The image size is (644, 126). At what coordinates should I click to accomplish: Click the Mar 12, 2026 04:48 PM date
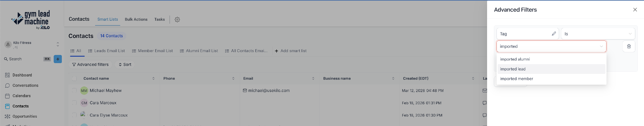tap(422, 91)
